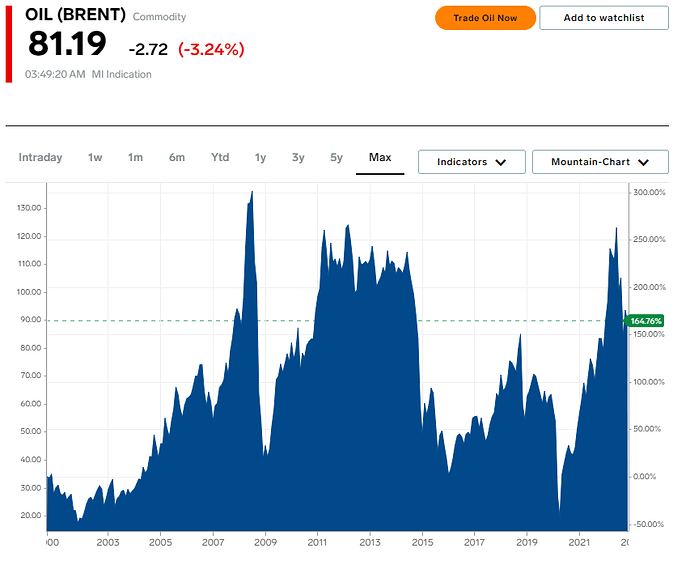
Task: Click the 2015 x-axis label
Action: 422,542
